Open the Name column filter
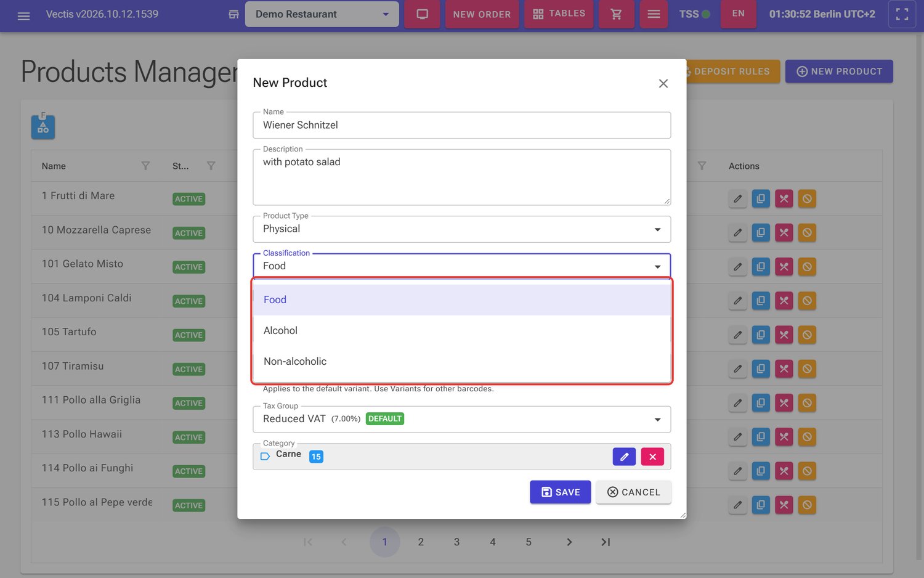 (x=145, y=166)
